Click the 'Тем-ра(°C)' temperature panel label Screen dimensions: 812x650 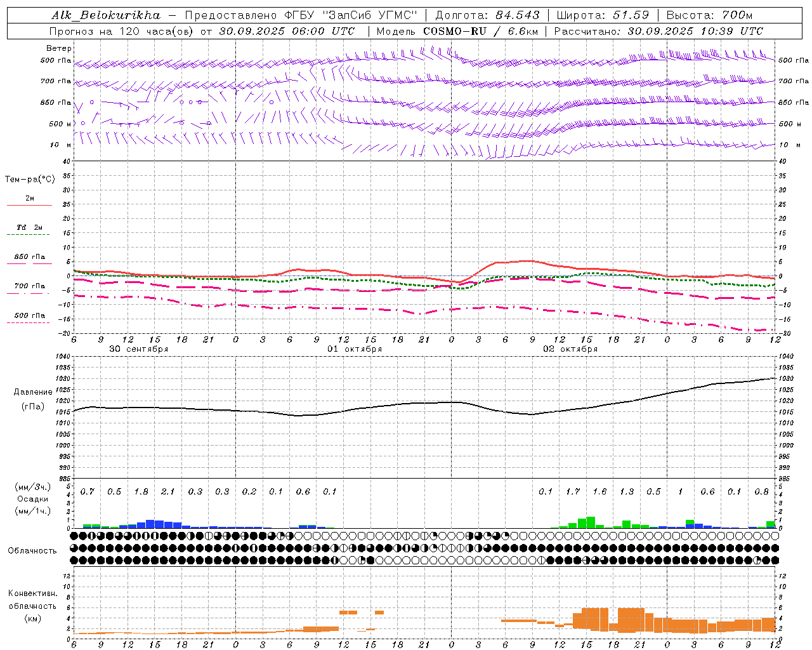pyautogui.click(x=30, y=180)
